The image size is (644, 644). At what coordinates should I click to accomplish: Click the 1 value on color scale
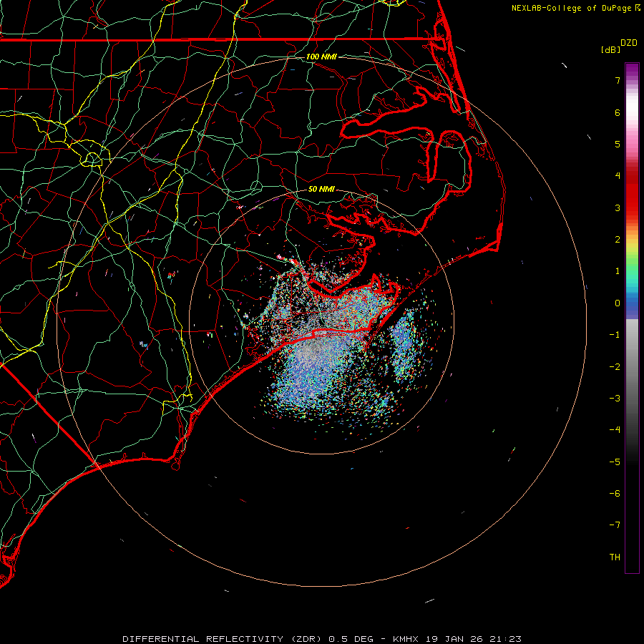[x=618, y=271]
